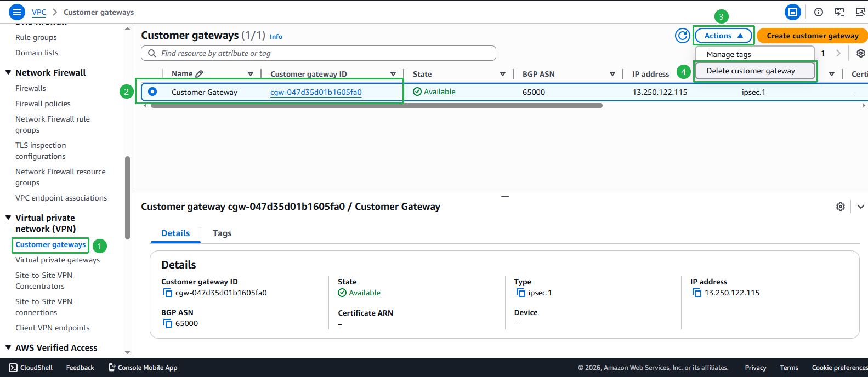Image resolution: width=868 pixels, height=377 pixels.
Task: Expand the AWS Verified Access section
Action: [8, 347]
